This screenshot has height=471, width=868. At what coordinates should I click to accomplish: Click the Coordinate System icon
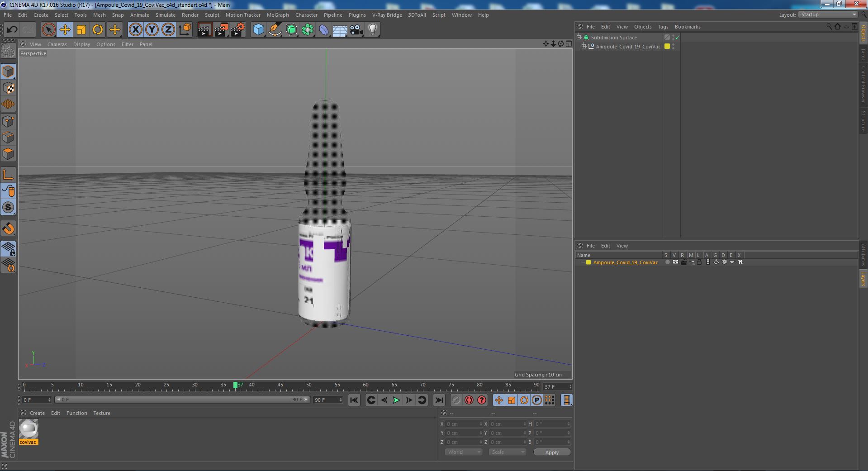(185, 30)
